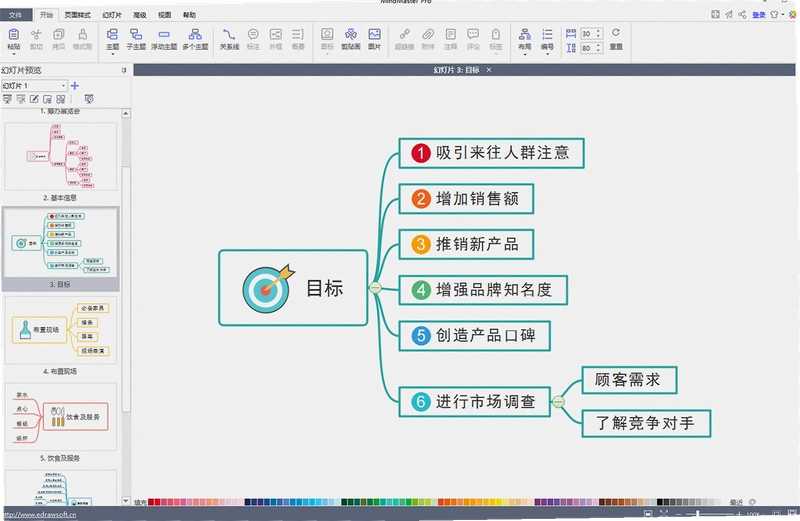Click the 登录 login link
Screen dimensions: 800x521
coord(759,15)
